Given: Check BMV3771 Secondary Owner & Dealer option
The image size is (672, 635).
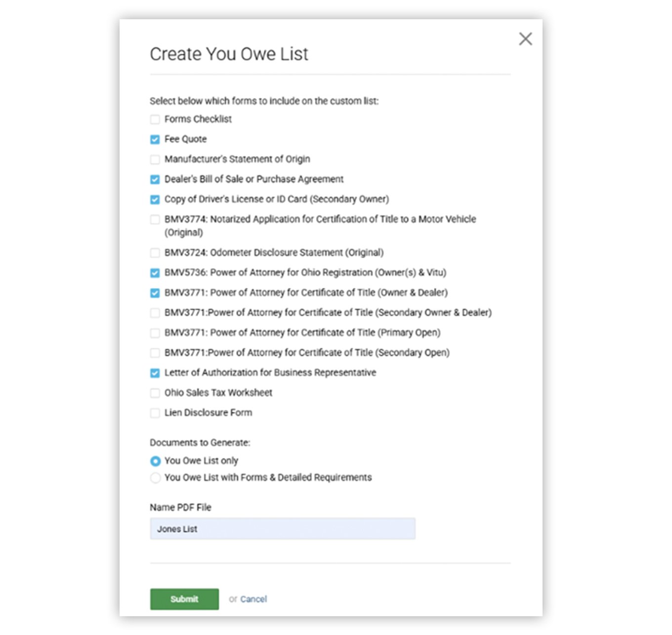Looking at the screenshot, I should (x=155, y=313).
